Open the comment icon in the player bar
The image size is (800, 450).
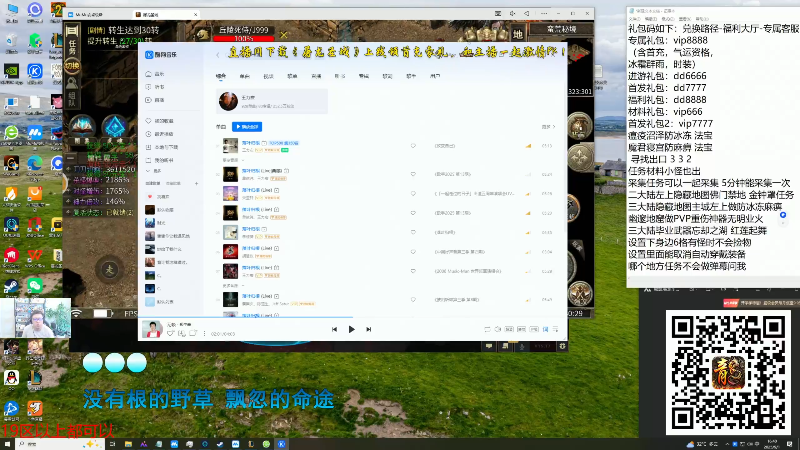click(193, 333)
